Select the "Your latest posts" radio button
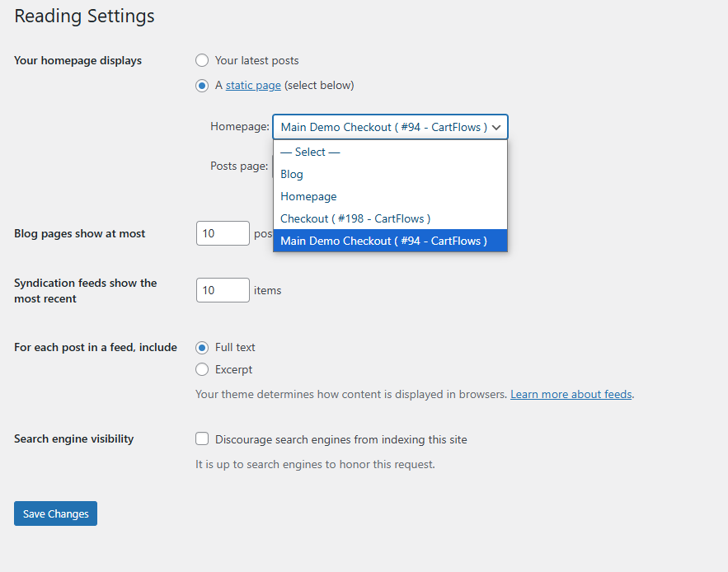 point(202,60)
